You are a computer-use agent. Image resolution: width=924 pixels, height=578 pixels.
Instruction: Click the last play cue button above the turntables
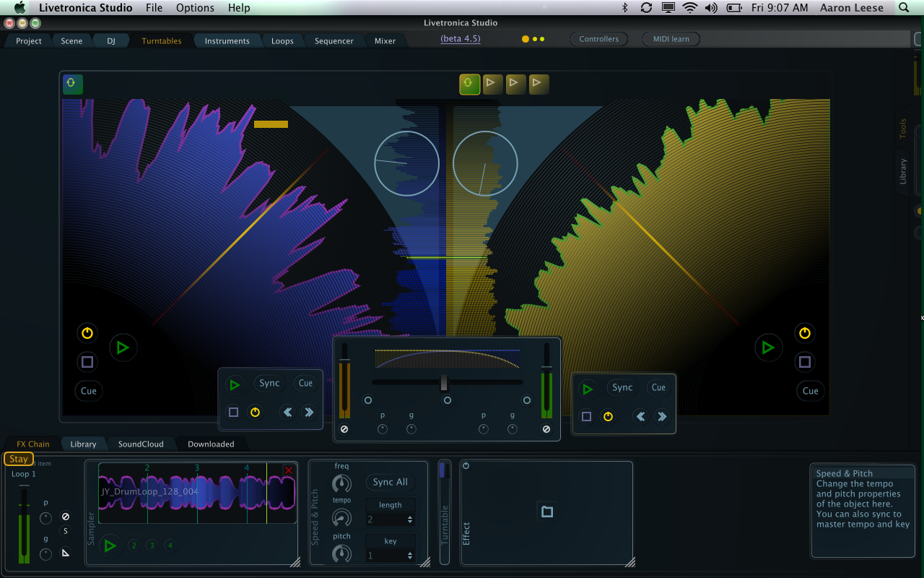pos(539,84)
